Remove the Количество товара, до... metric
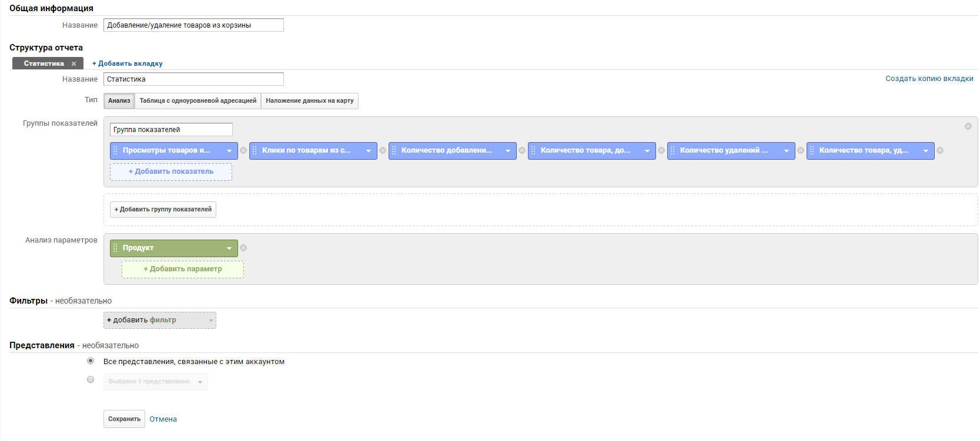This screenshot has width=980, height=441. (x=661, y=150)
